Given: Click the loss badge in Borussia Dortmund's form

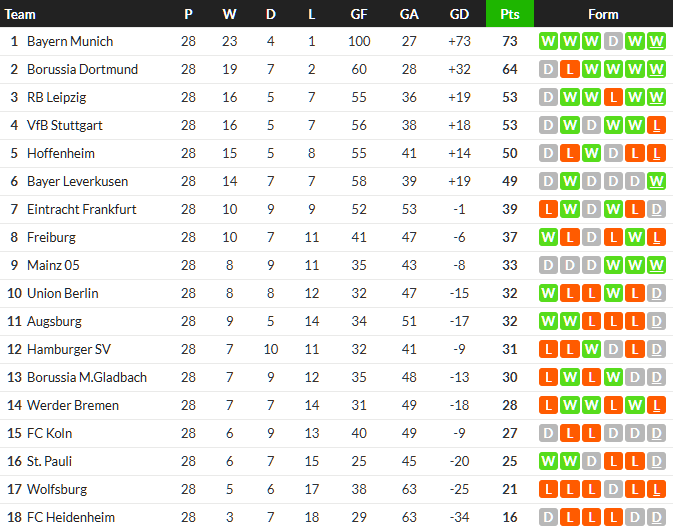Looking at the screenshot, I should (x=569, y=70).
